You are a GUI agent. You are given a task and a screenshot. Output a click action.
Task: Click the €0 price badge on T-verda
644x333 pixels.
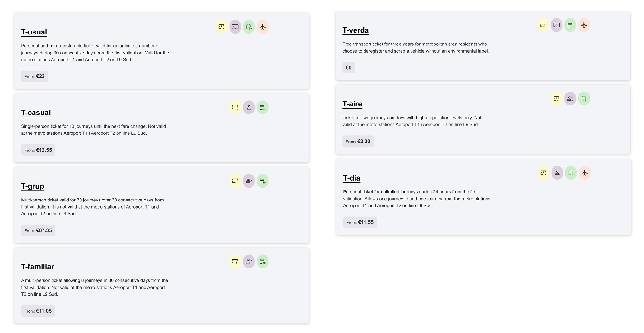[348, 68]
